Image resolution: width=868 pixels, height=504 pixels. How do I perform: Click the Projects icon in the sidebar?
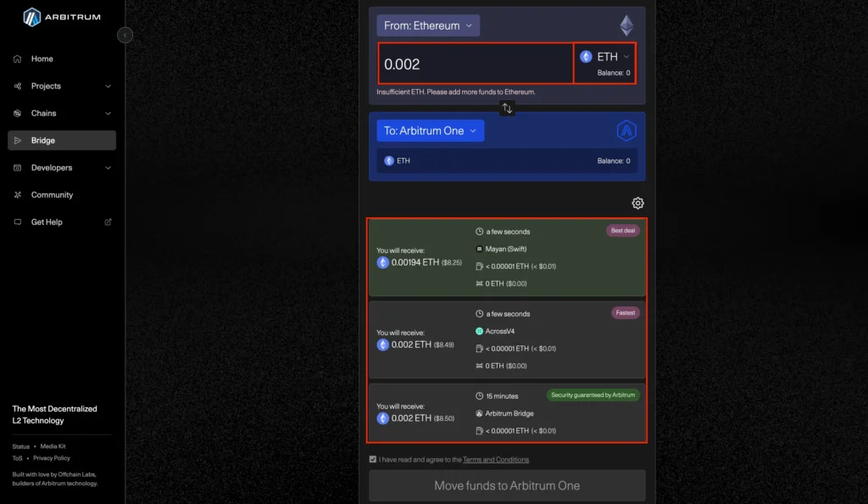coord(18,86)
